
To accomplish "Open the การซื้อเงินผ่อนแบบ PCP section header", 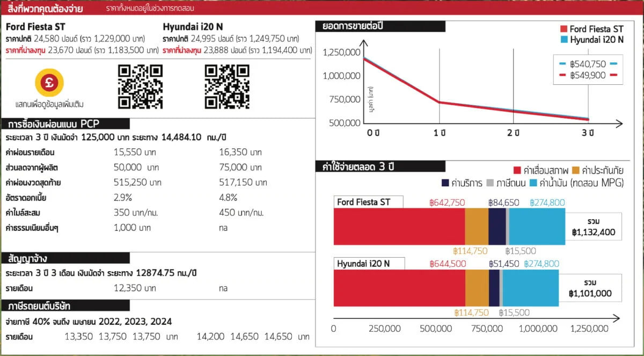I will [x=65, y=124].
